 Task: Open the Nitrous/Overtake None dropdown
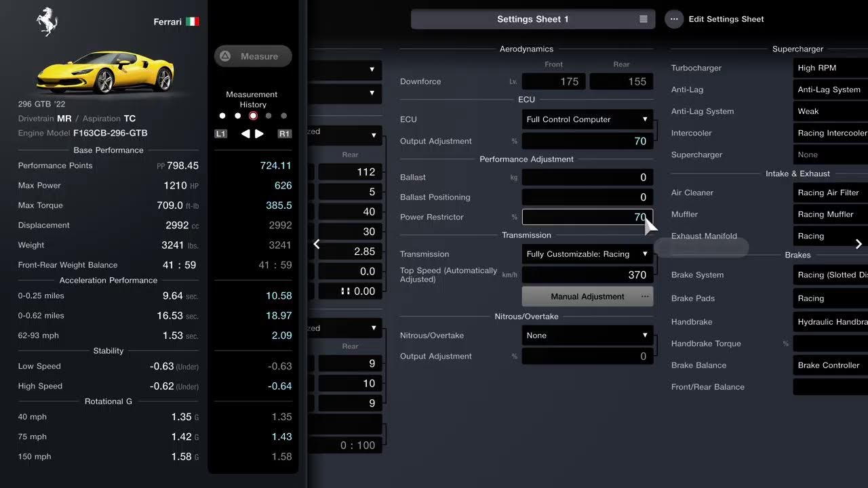point(587,335)
